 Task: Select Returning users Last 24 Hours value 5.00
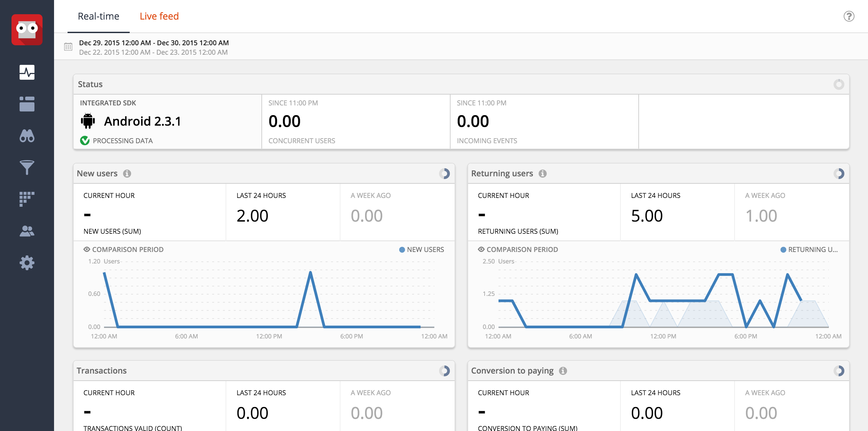[647, 216]
